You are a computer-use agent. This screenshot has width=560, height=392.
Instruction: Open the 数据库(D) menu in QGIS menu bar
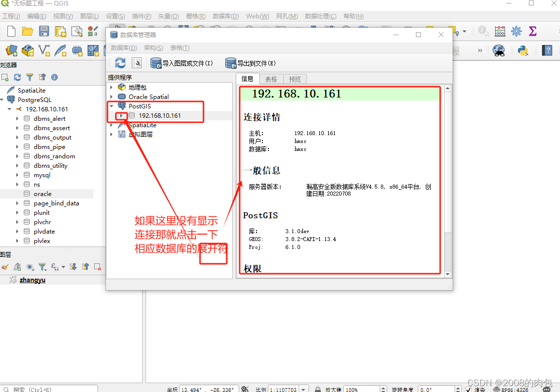pos(226,16)
